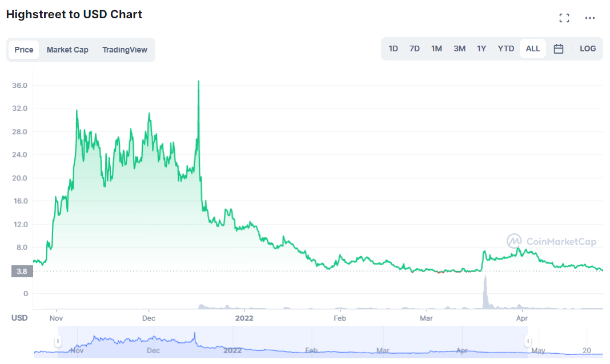Switch to the Price tab
The height and width of the screenshot is (364, 610).
[x=24, y=50]
